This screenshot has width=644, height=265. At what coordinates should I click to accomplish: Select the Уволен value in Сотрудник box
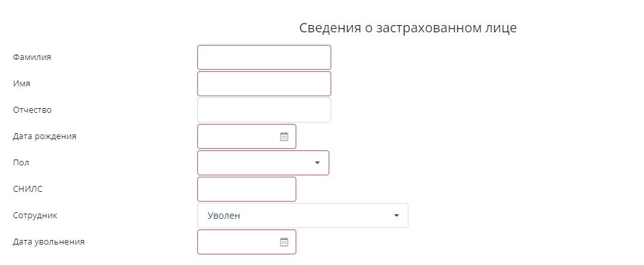(x=224, y=216)
